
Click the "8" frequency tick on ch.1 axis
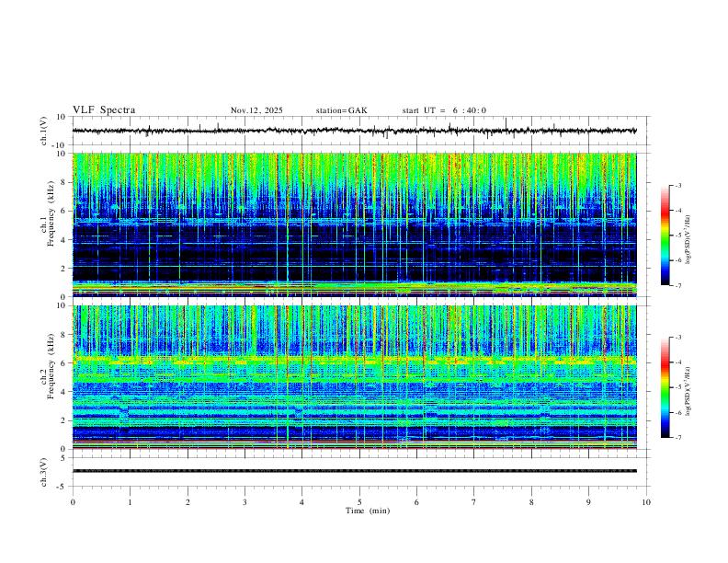tap(63, 182)
